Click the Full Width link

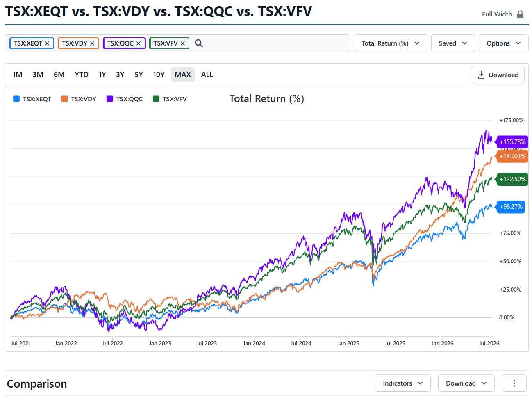pos(497,14)
